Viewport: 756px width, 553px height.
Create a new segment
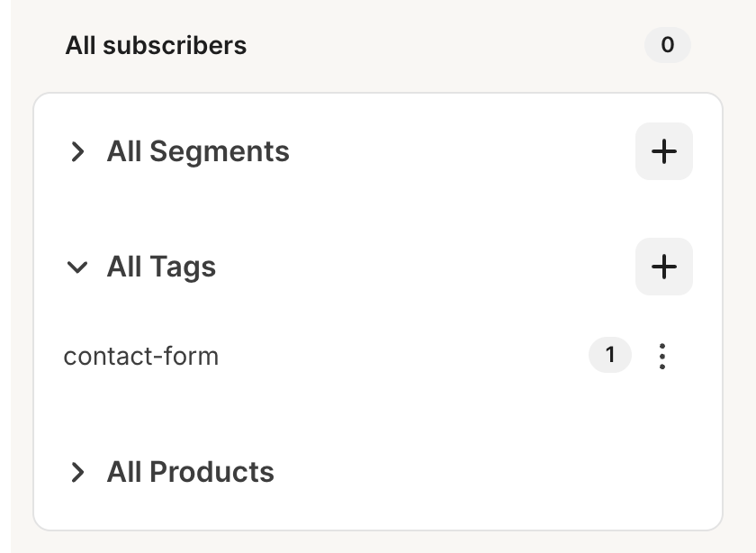click(x=663, y=151)
